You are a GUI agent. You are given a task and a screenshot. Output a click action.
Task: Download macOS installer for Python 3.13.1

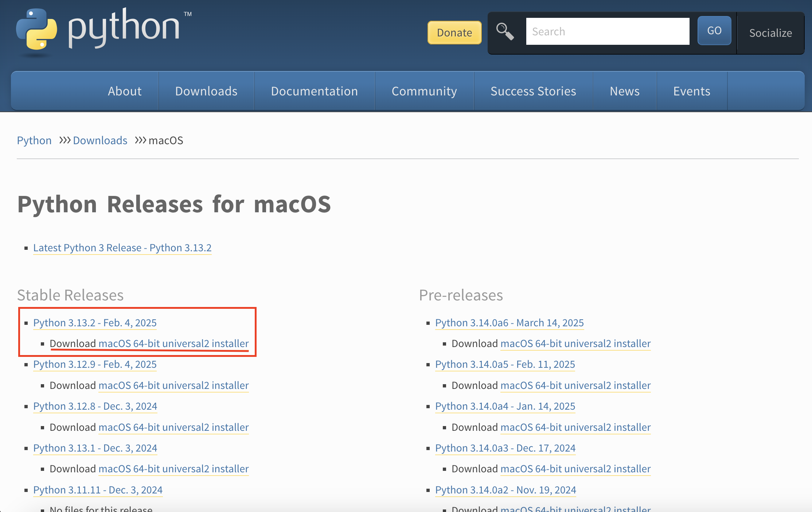[173, 469]
